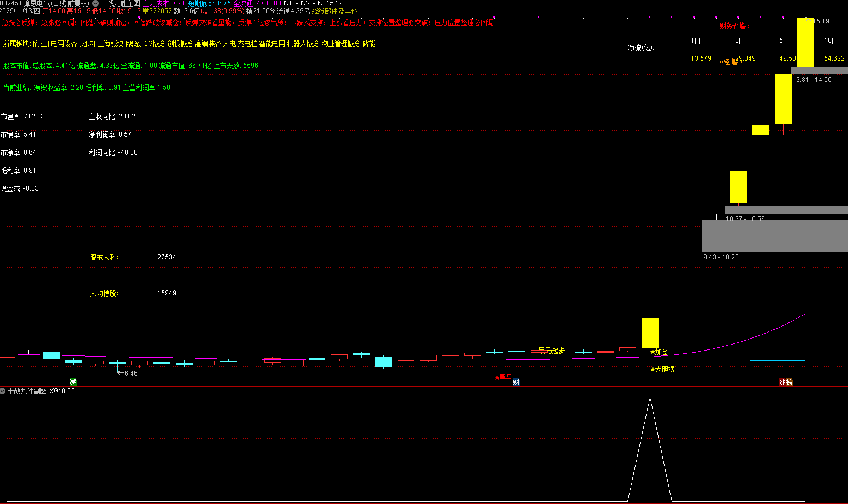Click the red 涨榜 marker icon
848x504 pixels.
click(786, 382)
